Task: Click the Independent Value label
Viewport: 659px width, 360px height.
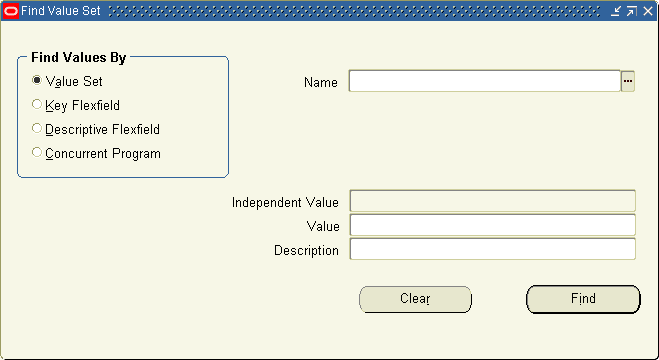Action: [x=285, y=202]
